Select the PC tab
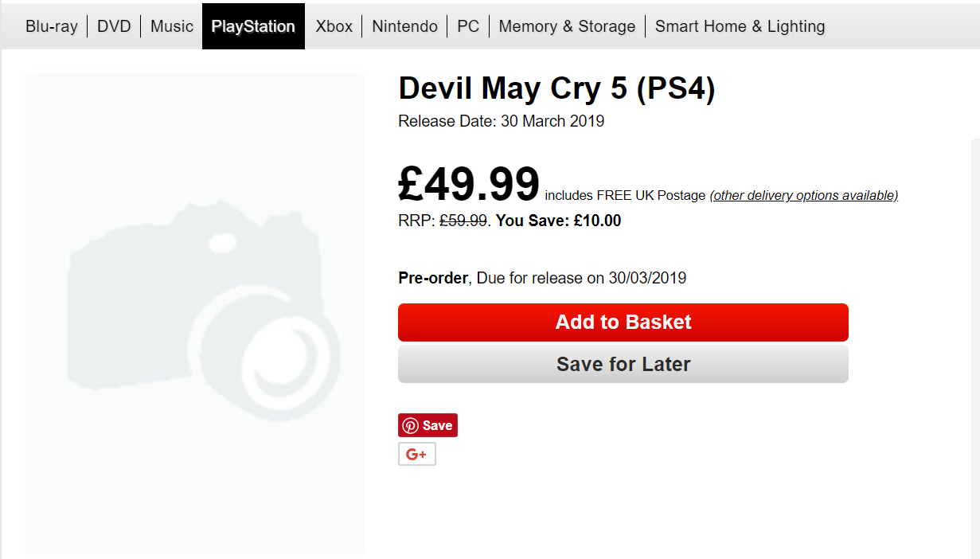The image size is (980, 559). pos(468,26)
